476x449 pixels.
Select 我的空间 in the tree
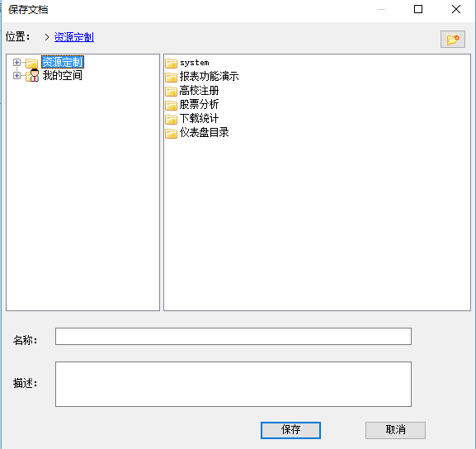(62, 75)
